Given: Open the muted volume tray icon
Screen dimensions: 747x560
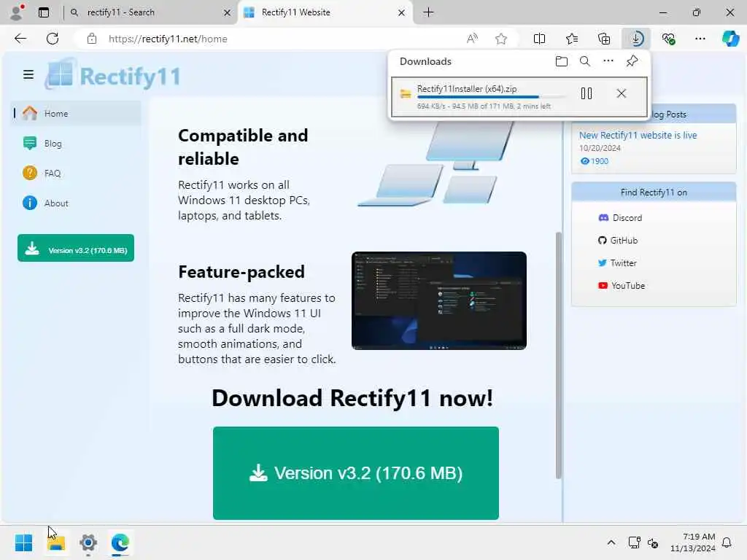Looking at the screenshot, I should click(x=653, y=542).
